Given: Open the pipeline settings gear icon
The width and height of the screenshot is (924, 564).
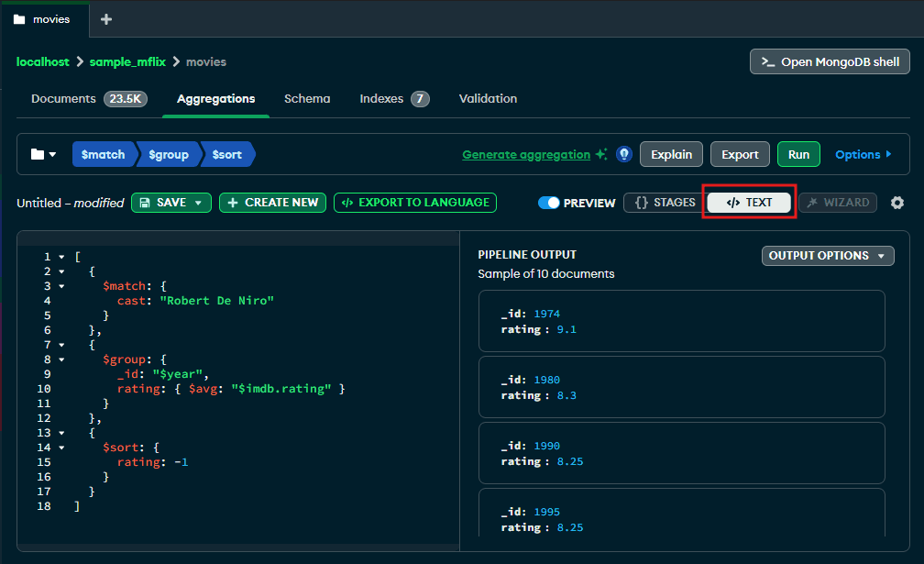Looking at the screenshot, I should tap(896, 202).
